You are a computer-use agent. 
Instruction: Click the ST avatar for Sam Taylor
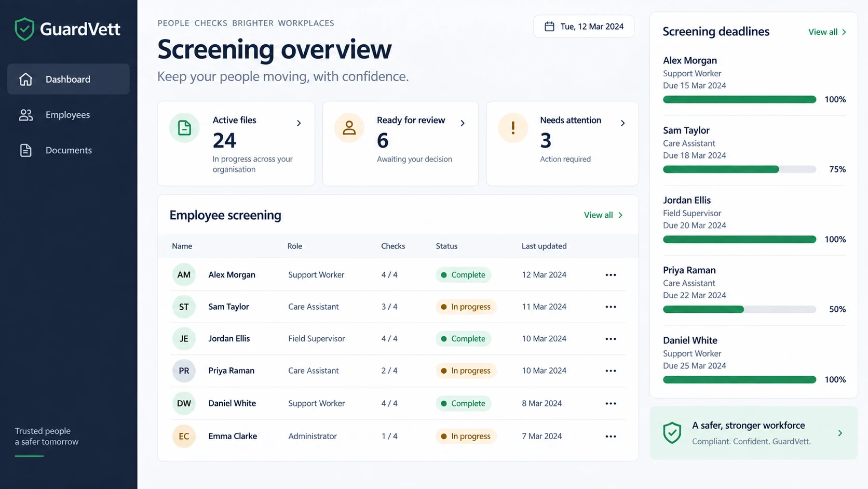pos(184,307)
